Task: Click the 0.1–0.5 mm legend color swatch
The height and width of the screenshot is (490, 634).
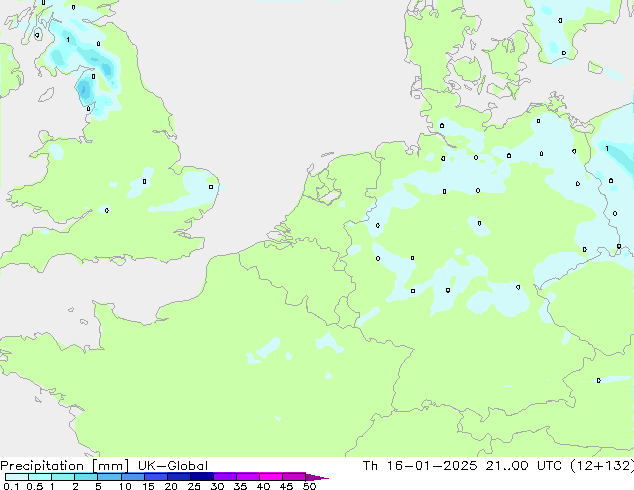Action: coord(17,477)
